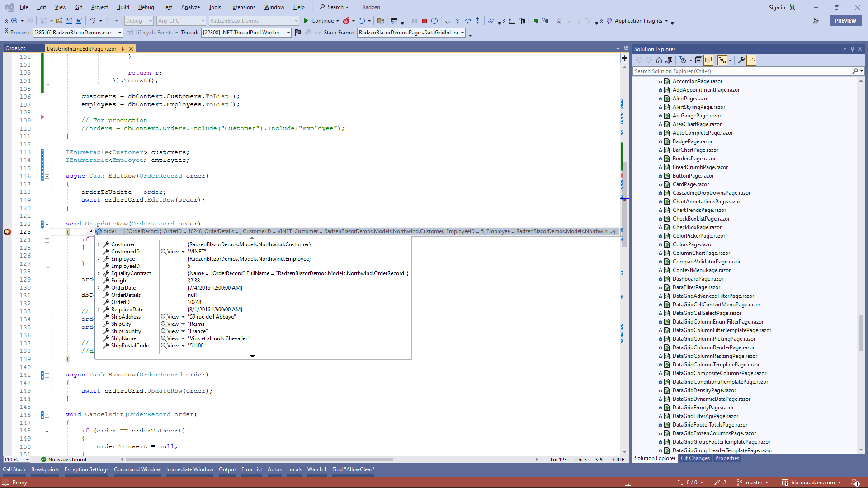
Task: Switch to the Git Changes tab
Action: (x=695, y=458)
